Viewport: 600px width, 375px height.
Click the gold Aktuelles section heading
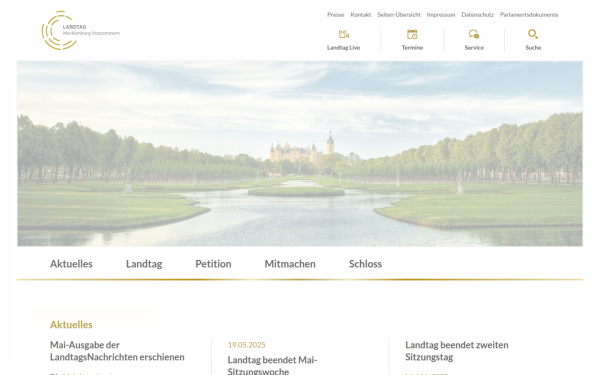(x=71, y=324)
